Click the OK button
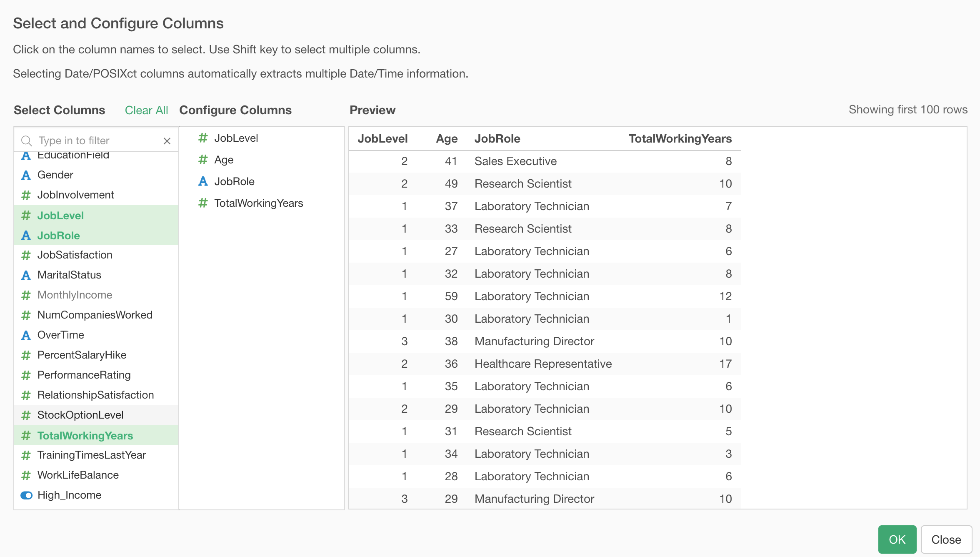 pos(897,539)
